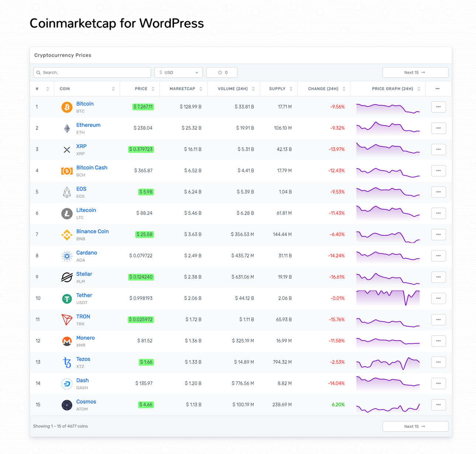The width and height of the screenshot is (476, 454).
Task: Open the more options button for XRP
Action: 438,149
